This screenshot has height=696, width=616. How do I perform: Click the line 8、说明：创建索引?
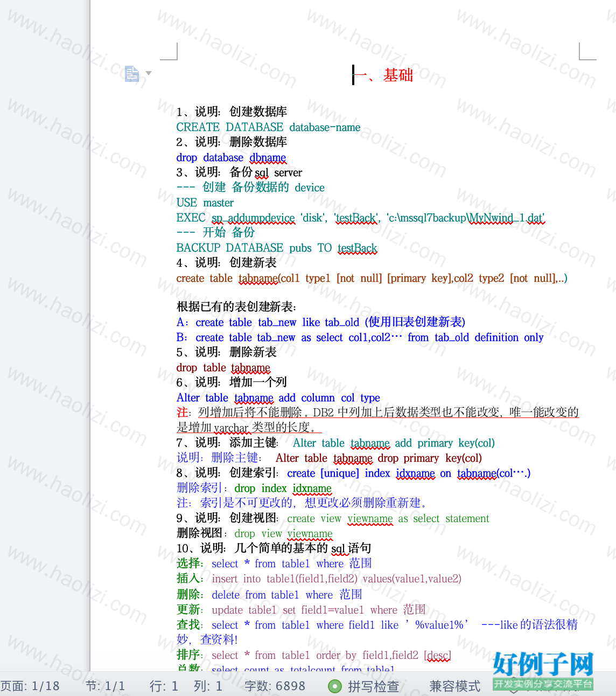pos(227,473)
